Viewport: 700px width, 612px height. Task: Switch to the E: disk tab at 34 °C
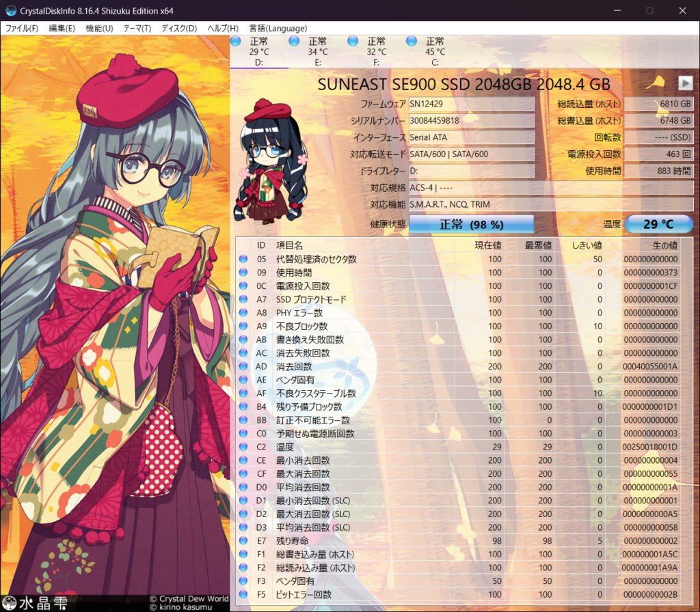coord(317,52)
